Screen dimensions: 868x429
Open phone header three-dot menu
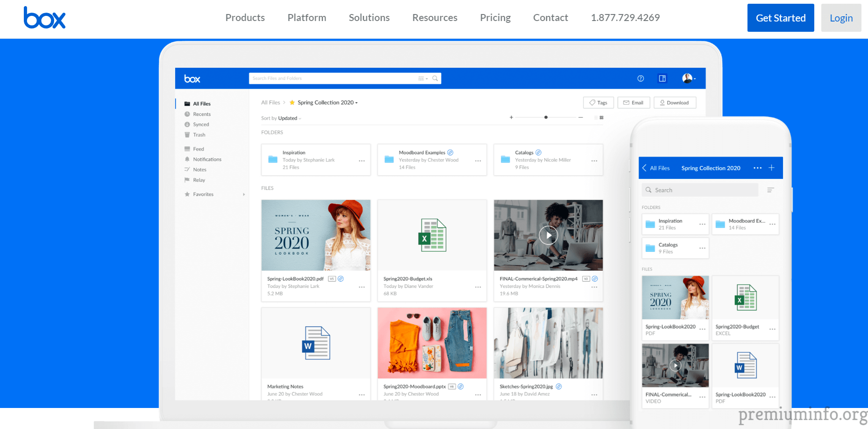pos(757,168)
